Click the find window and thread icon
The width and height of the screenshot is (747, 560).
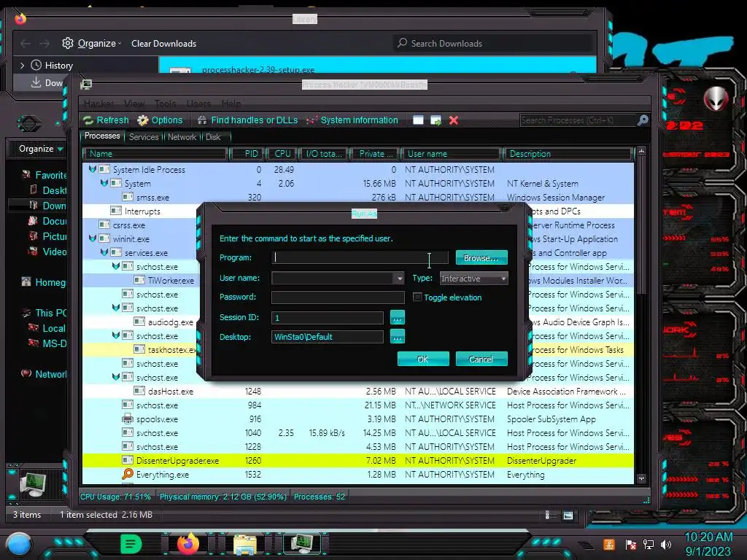(436, 120)
